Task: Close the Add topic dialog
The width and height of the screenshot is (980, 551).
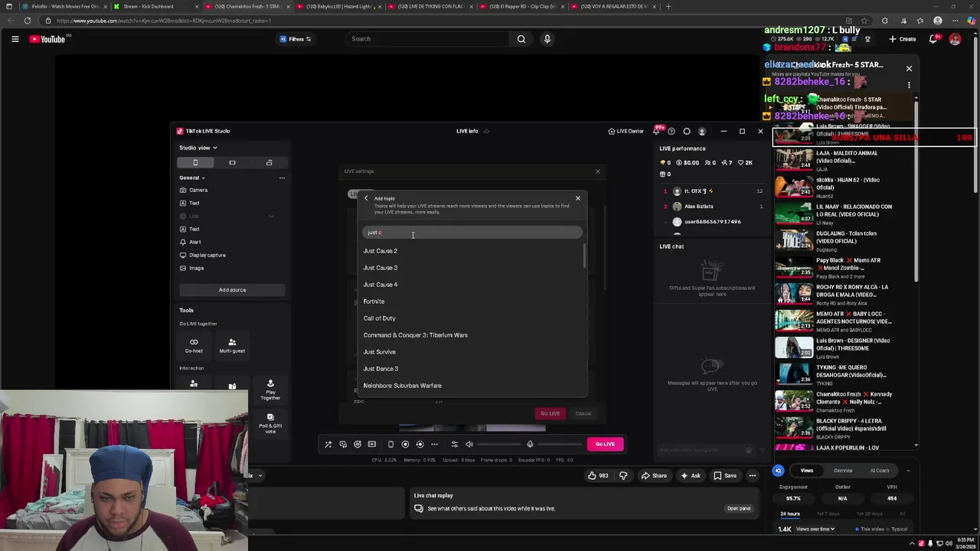Action: [x=578, y=198]
